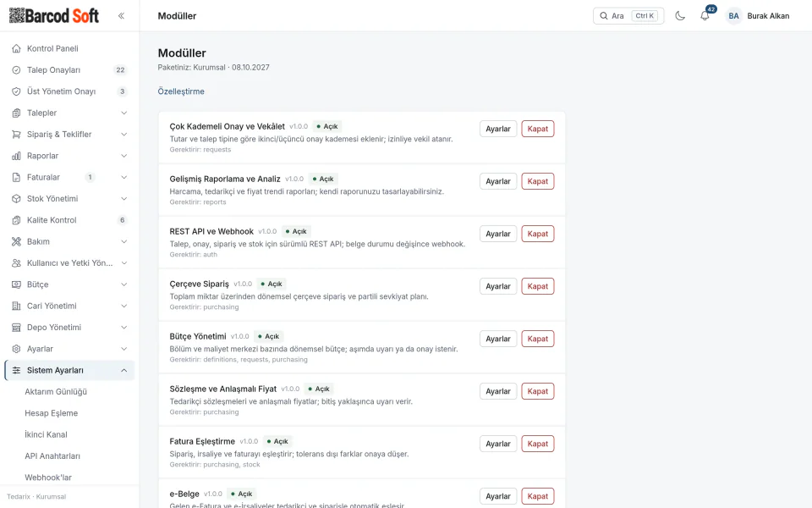812x508 pixels.
Task: Open the Kontrol Paneli home icon
Action: click(x=17, y=48)
